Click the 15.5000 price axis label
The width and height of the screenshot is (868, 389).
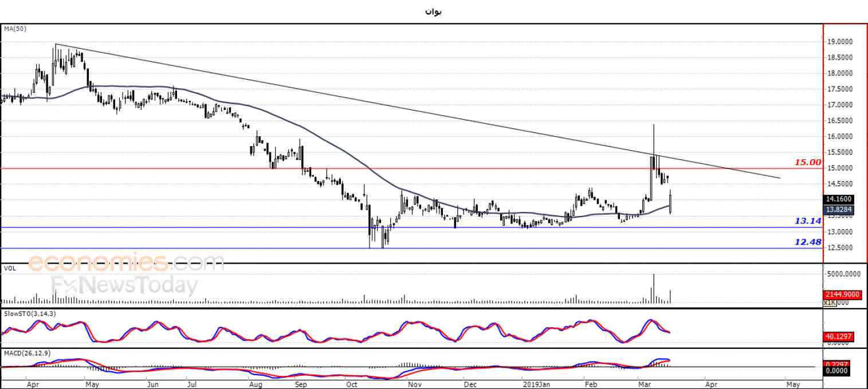pyautogui.click(x=839, y=152)
